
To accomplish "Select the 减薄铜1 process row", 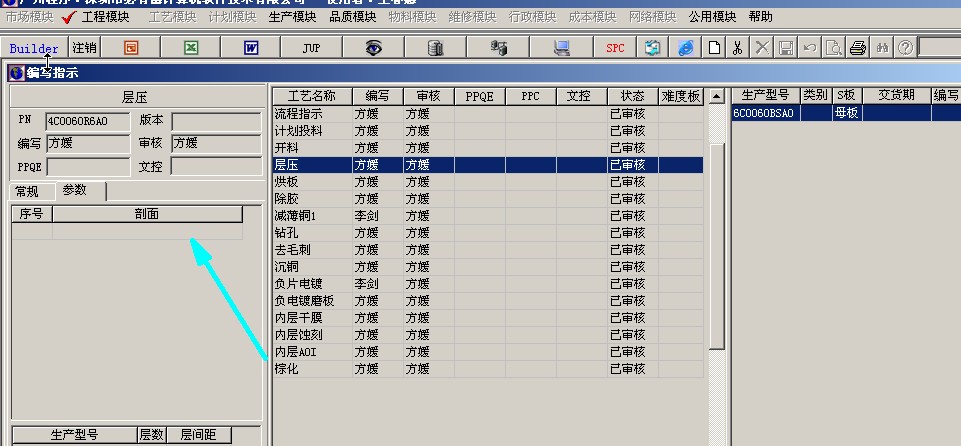I will point(488,216).
